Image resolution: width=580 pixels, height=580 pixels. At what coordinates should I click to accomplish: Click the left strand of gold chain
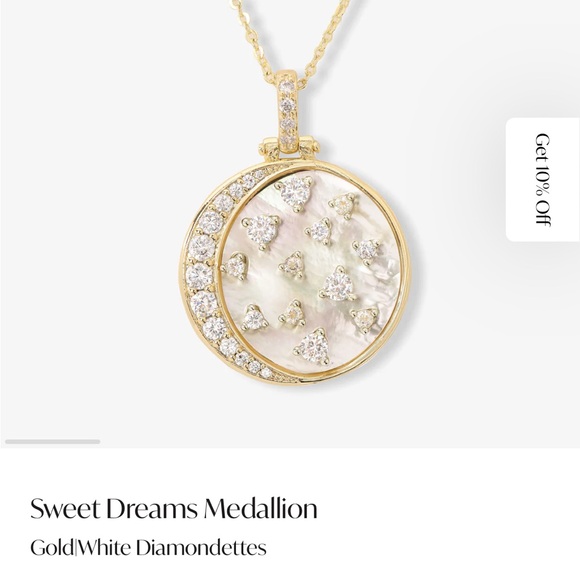[x=253, y=39]
